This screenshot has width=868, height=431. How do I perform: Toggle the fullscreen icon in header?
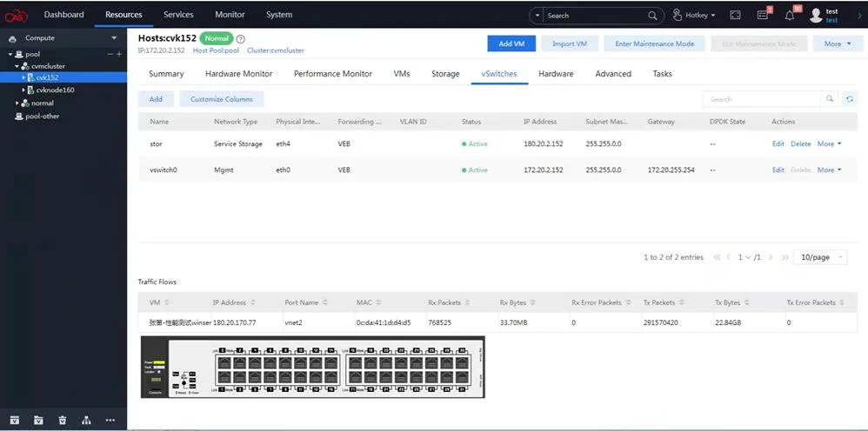(x=735, y=16)
